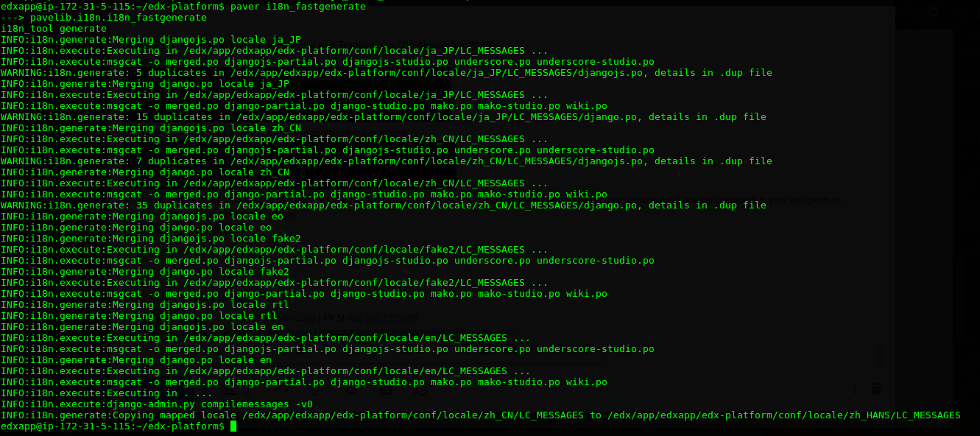Click the warning about 35 duplicates
The image size is (980, 436).
(383, 205)
